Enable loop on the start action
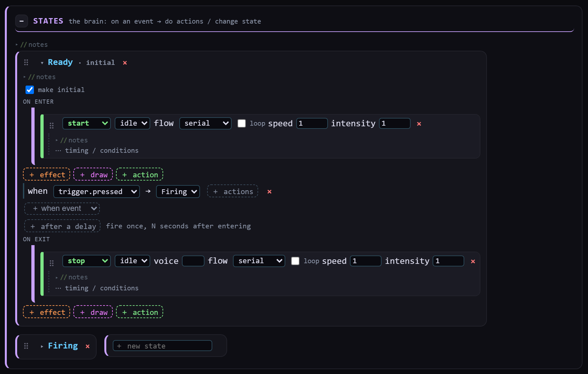The width and height of the screenshot is (588, 374). pyautogui.click(x=242, y=123)
